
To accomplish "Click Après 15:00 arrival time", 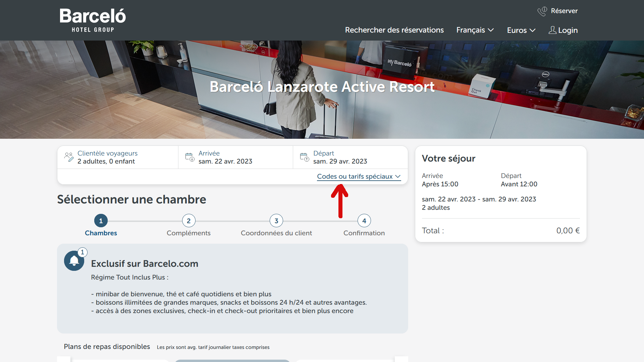I will [x=440, y=184].
